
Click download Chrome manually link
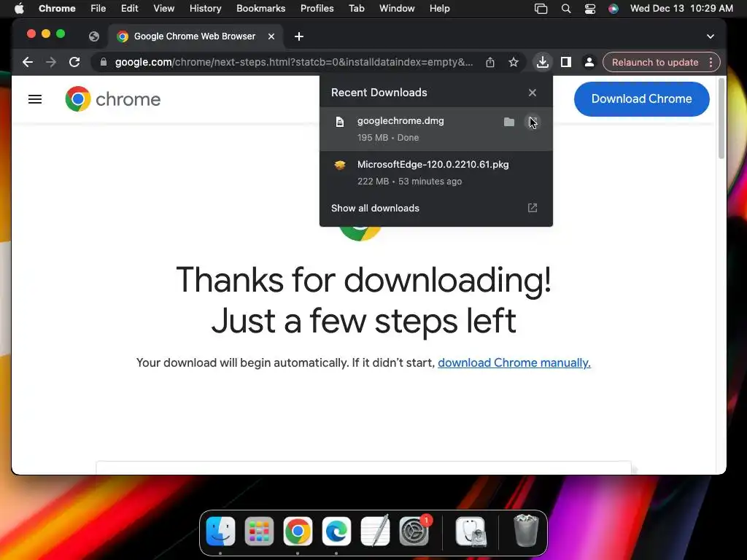pos(514,363)
